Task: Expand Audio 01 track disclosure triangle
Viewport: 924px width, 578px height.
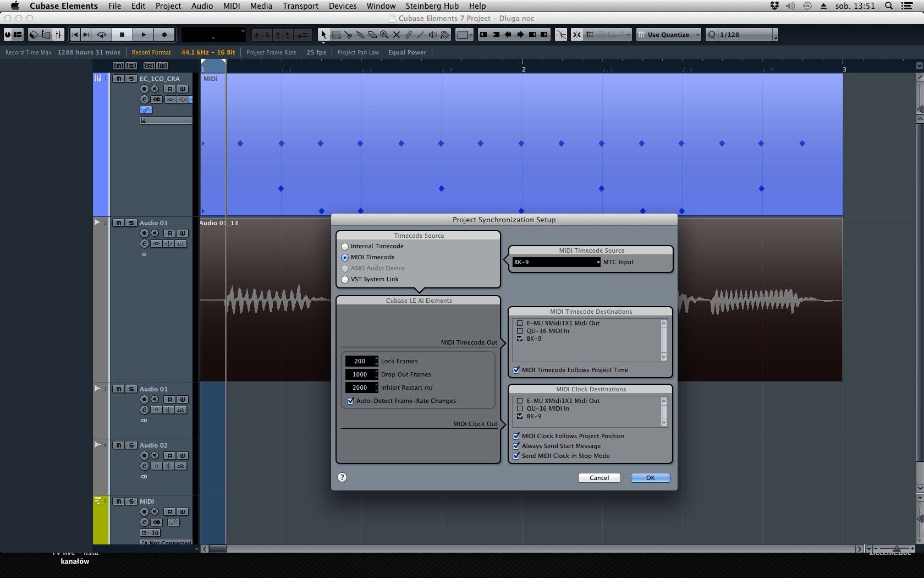Action: pos(97,389)
